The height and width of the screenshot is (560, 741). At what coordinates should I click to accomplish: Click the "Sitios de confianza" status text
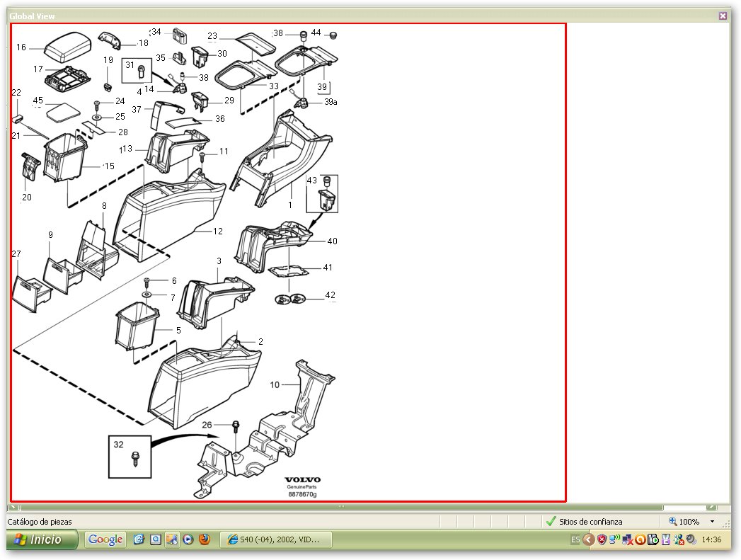[591, 522]
